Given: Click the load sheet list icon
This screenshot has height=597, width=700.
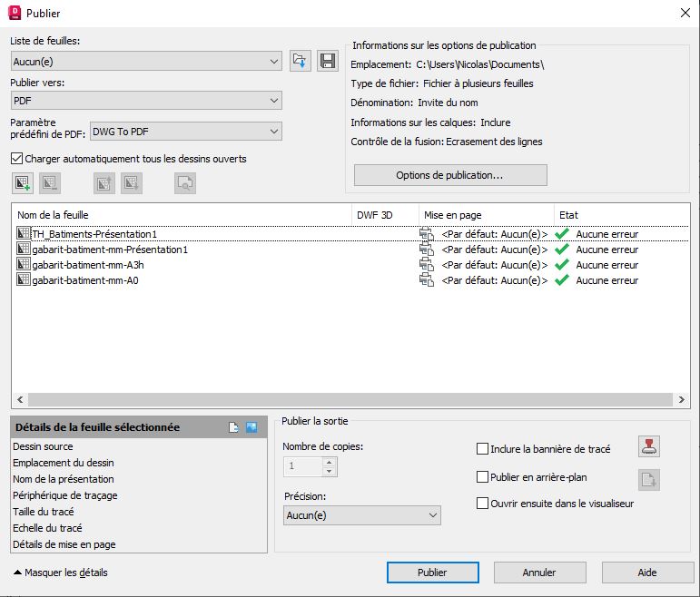Looking at the screenshot, I should [x=300, y=62].
